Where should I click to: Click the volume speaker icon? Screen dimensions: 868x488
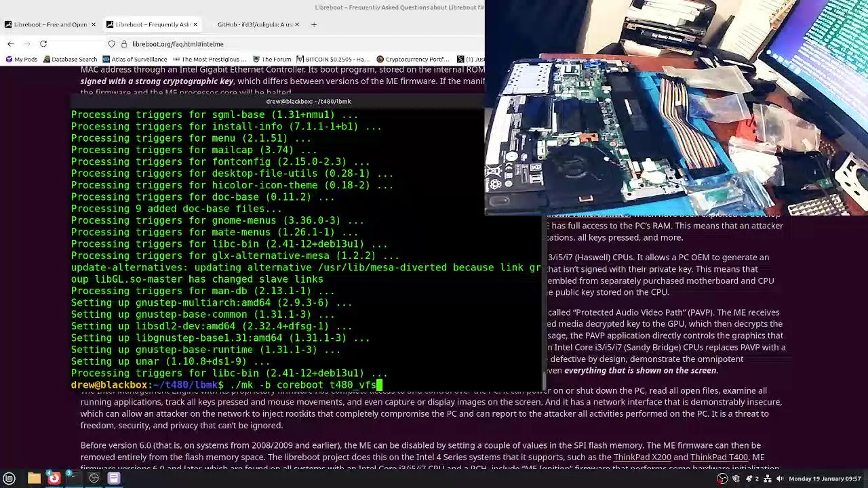(x=780, y=479)
